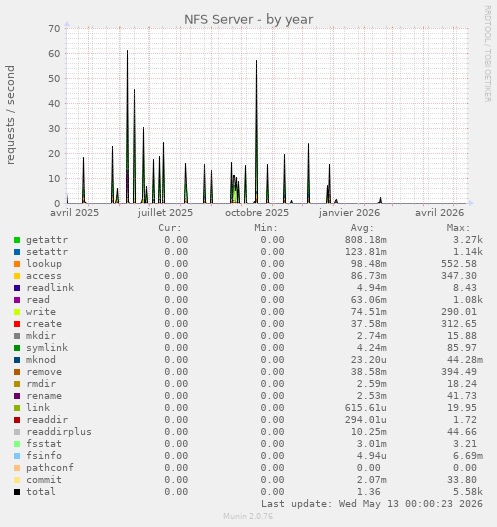
Task: Click commit max value 33.80
Action: click(x=462, y=480)
